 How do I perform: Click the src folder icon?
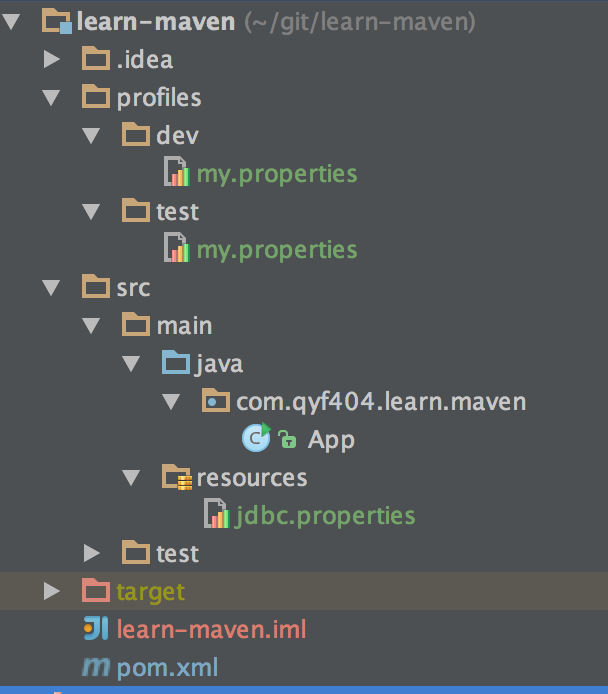pos(96,287)
